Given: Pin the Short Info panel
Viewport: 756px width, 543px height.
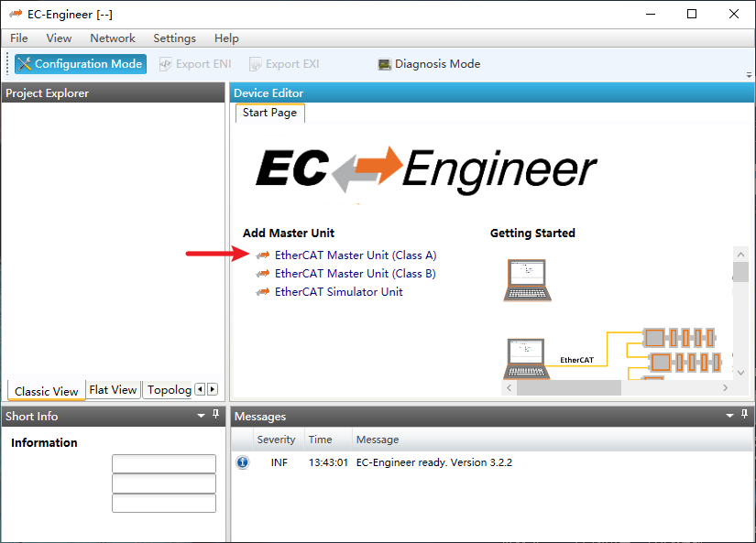Looking at the screenshot, I should click(216, 415).
